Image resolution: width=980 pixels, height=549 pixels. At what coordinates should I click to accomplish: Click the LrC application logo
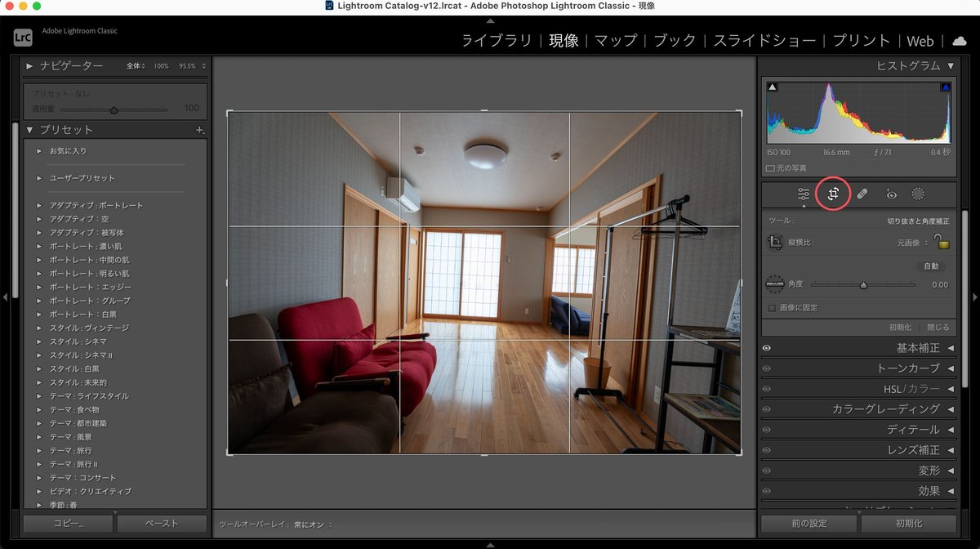click(x=23, y=37)
